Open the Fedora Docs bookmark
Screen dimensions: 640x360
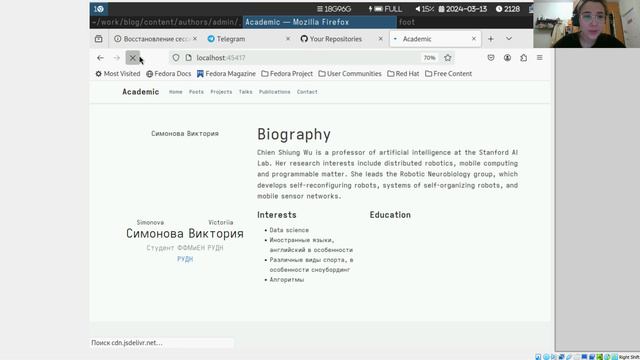[x=169, y=74]
